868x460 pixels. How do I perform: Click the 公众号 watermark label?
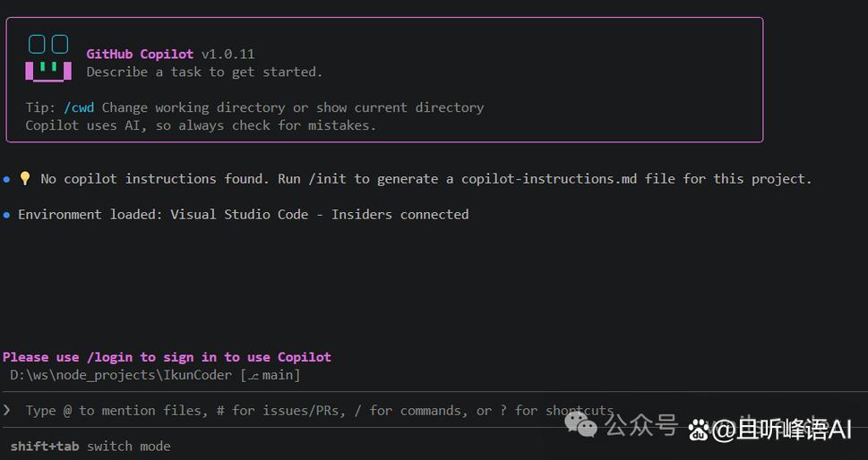(x=641, y=425)
